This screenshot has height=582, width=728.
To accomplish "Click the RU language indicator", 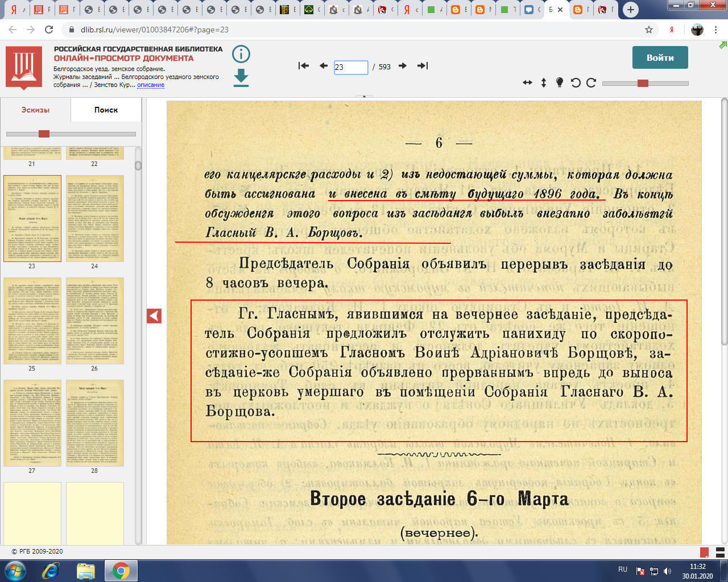I will coord(623,569).
